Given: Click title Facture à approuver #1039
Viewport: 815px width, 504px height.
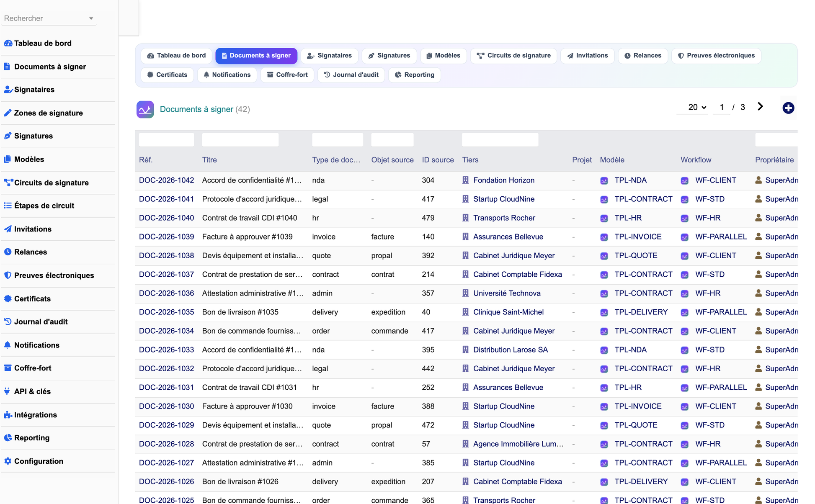Looking at the screenshot, I should 247,237.
